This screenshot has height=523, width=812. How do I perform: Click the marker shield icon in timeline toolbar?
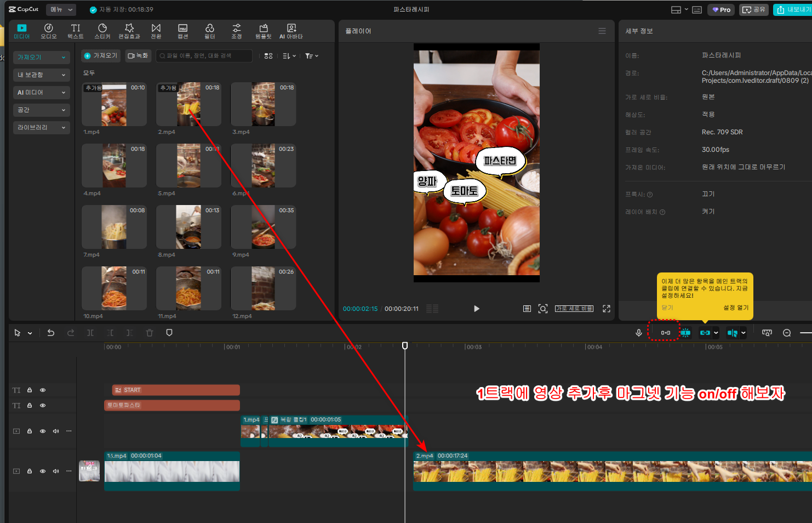tap(169, 333)
